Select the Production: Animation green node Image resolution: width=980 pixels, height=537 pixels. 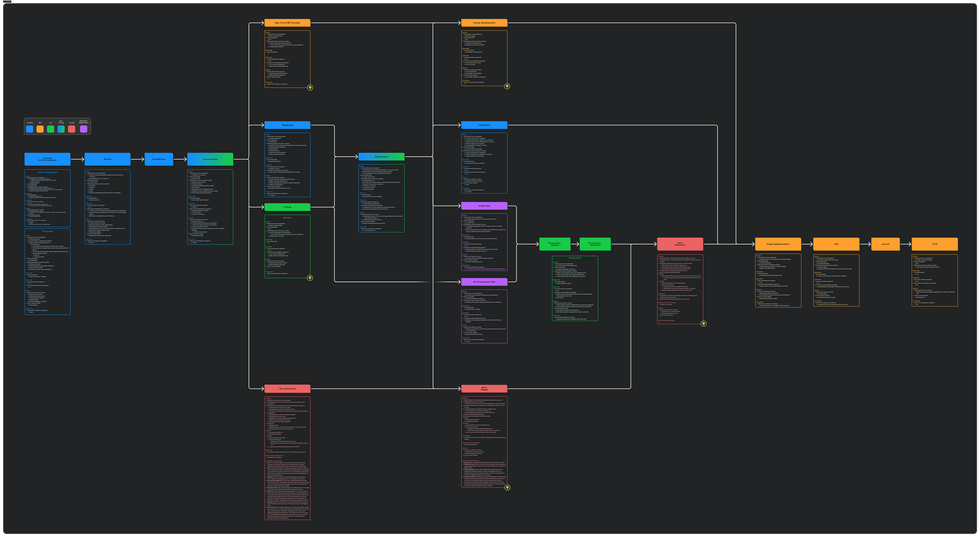pos(595,244)
